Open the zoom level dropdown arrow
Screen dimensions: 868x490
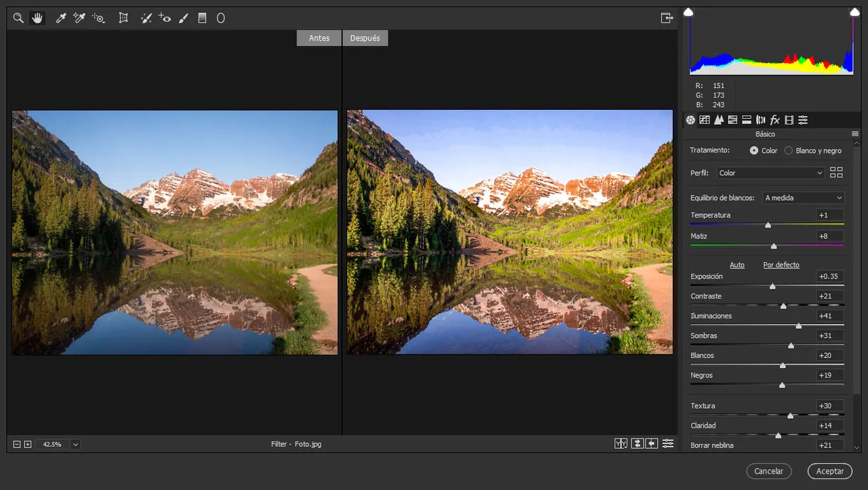coord(75,445)
